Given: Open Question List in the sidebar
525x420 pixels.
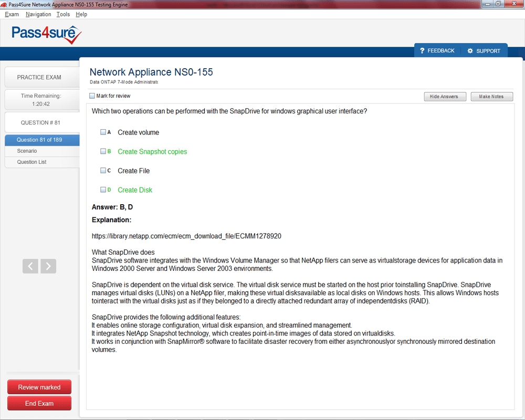Looking at the screenshot, I should (x=32, y=162).
